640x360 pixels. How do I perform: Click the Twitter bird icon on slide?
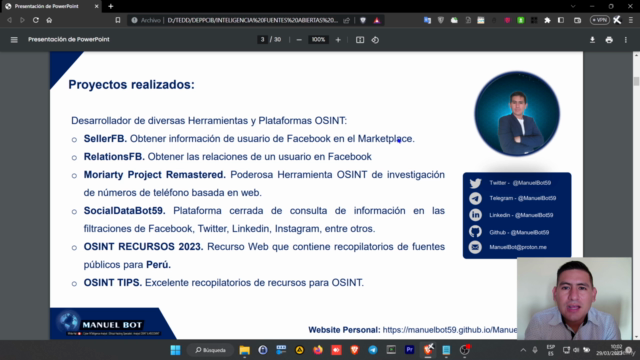(x=475, y=183)
